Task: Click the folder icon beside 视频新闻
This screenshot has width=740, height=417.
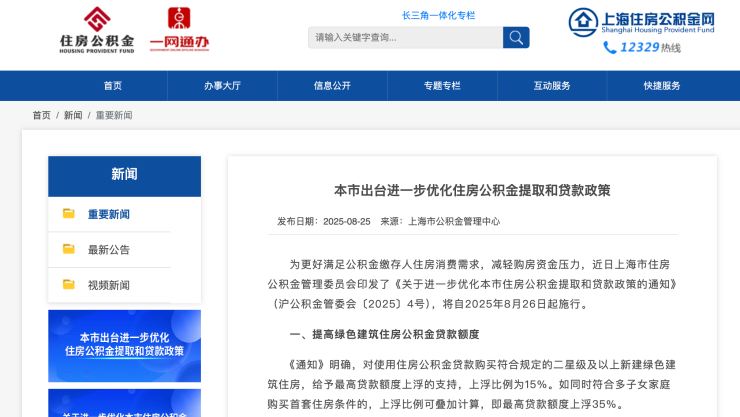Action: 69,284
